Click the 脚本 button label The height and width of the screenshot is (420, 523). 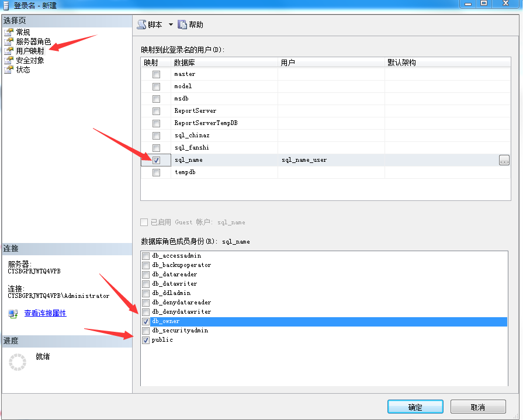point(155,25)
